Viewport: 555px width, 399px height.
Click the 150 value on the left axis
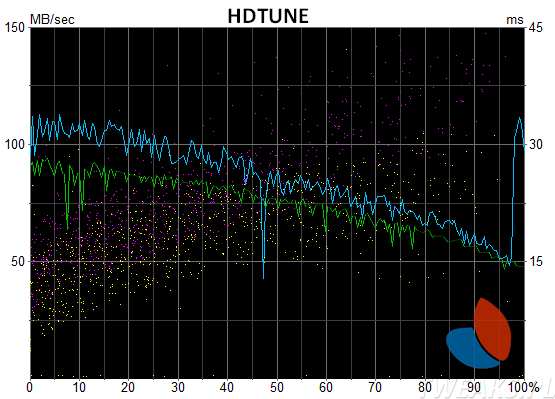[14, 27]
